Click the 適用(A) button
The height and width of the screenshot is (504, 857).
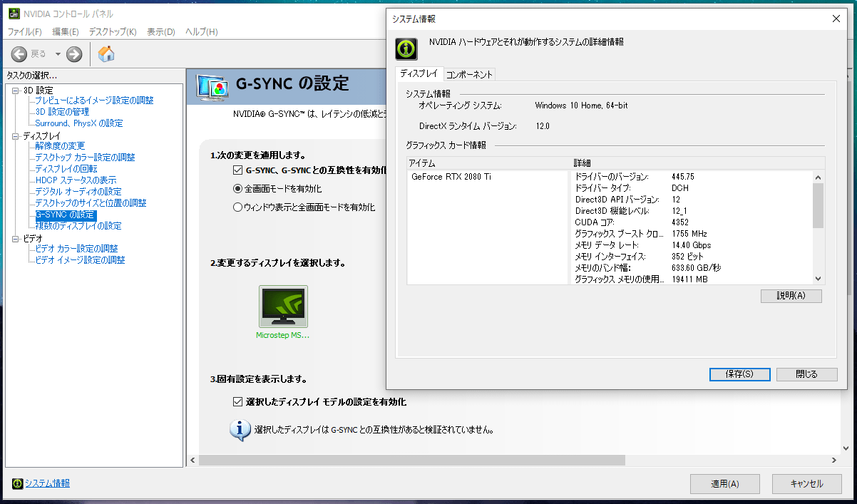(725, 484)
